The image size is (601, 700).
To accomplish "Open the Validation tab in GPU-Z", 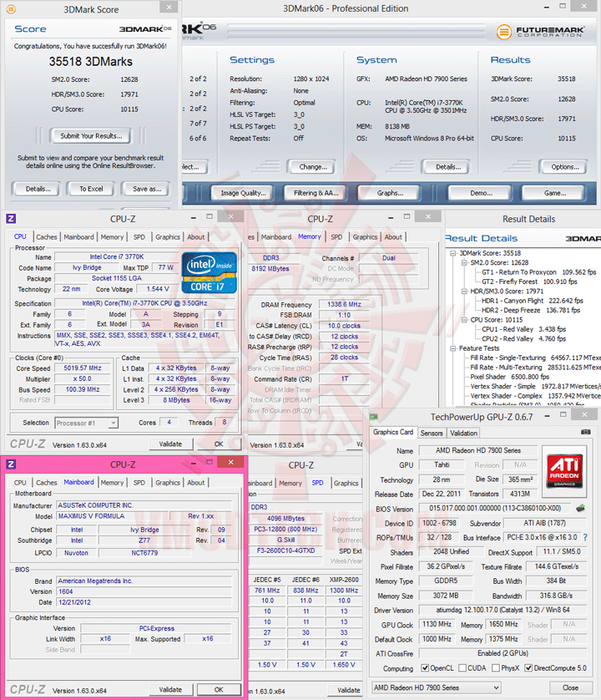I will tap(463, 433).
